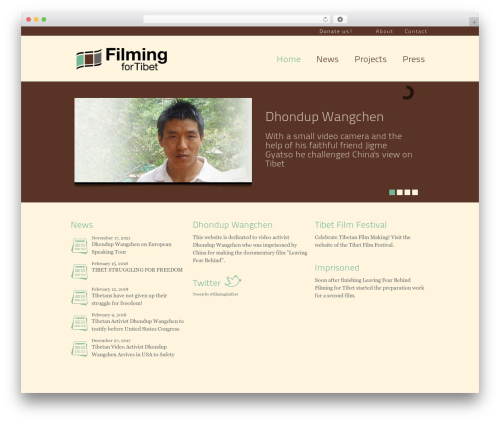Click the 'This website is dedicated to video activist' paragraph
500x423 pixels.
pos(250,249)
